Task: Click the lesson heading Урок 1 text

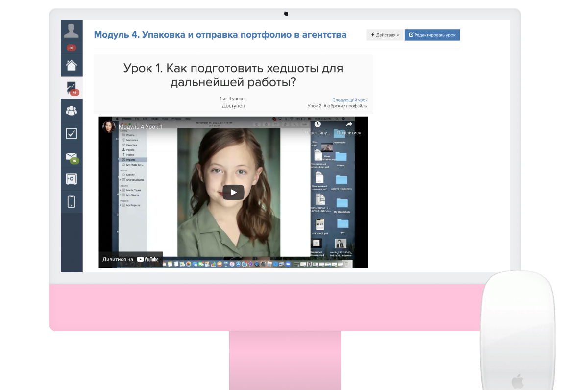Action: point(233,75)
